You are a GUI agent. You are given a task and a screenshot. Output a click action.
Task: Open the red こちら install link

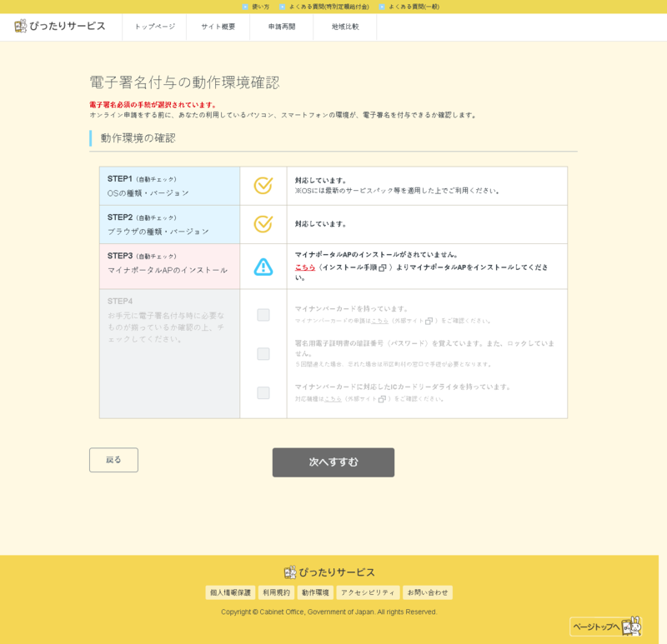tap(305, 267)
